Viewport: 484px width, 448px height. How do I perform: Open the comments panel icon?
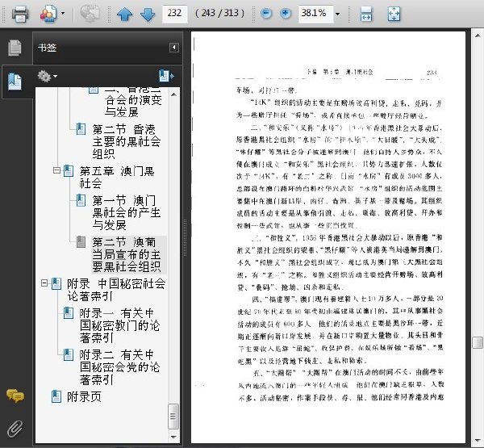click(15, 396)
